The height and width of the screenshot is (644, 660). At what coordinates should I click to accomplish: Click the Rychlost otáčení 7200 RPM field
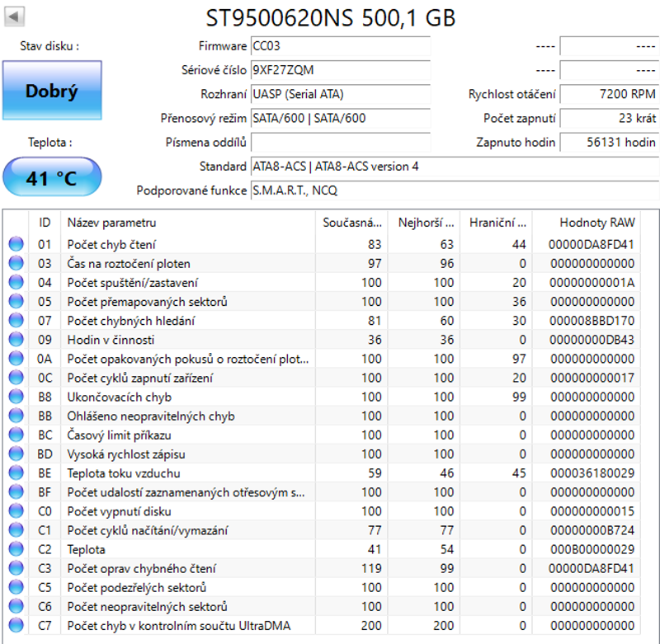click(609, 94)
